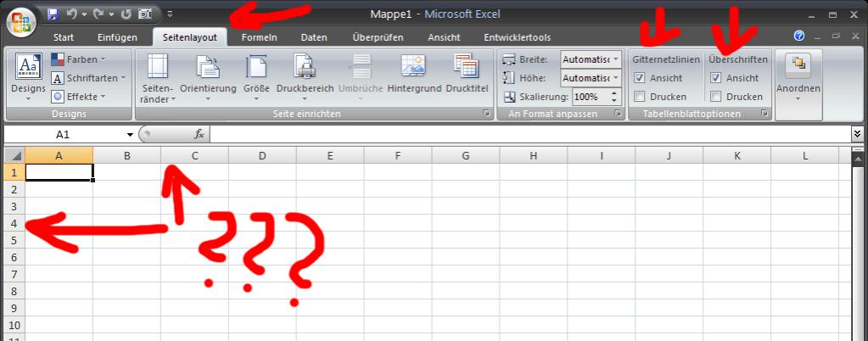Expand the Breite width dropdown
The width and height of the screenshot is (868, 341).
616,59
